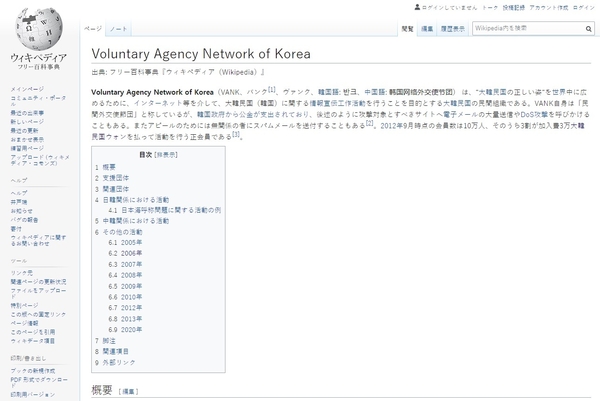600x401 pixels.
Task: Open 関連ページの更新状況 link
Action: pyautogui.click(x=38, y=282)
